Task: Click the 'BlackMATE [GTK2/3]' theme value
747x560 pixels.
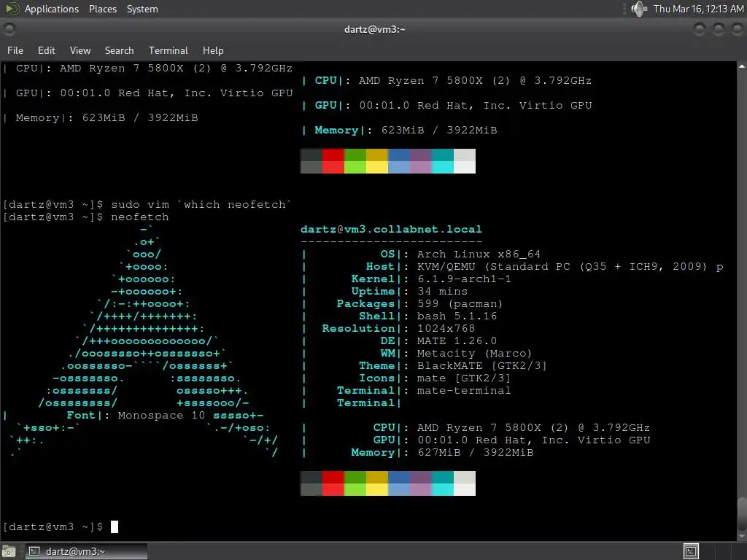Action: pyautogui.click(x=482, y=366)
